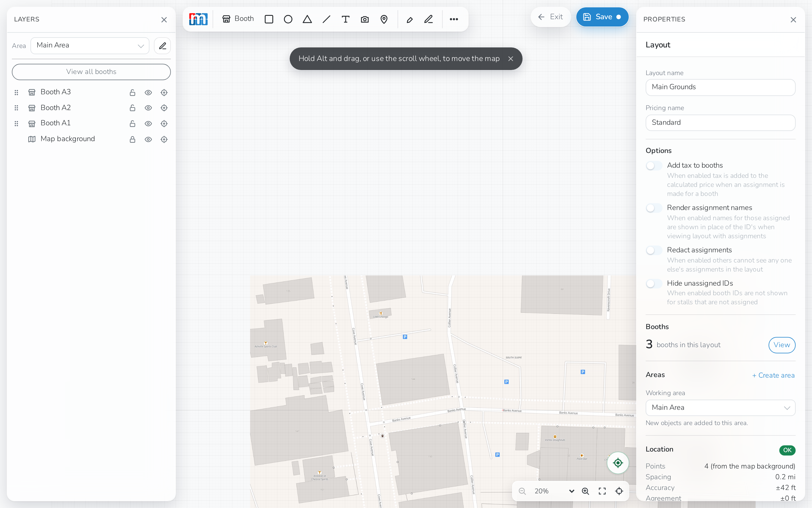This screenshot has height=508, width=812.
Task: Select the Location pin tool
Action: (384, 19)
